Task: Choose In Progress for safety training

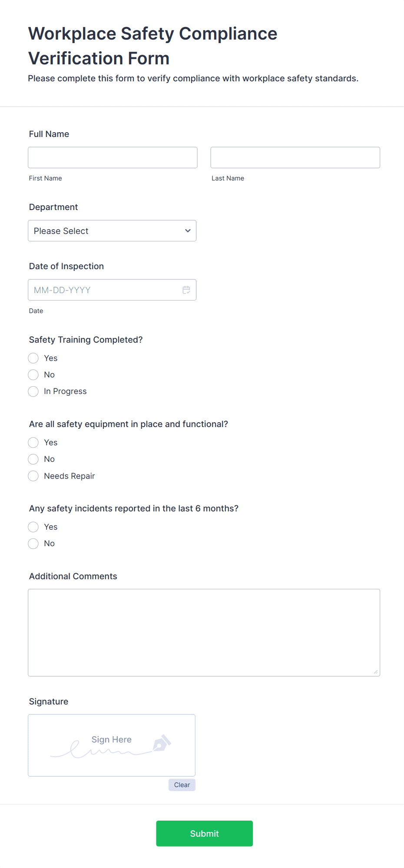Action: point(33,391)
